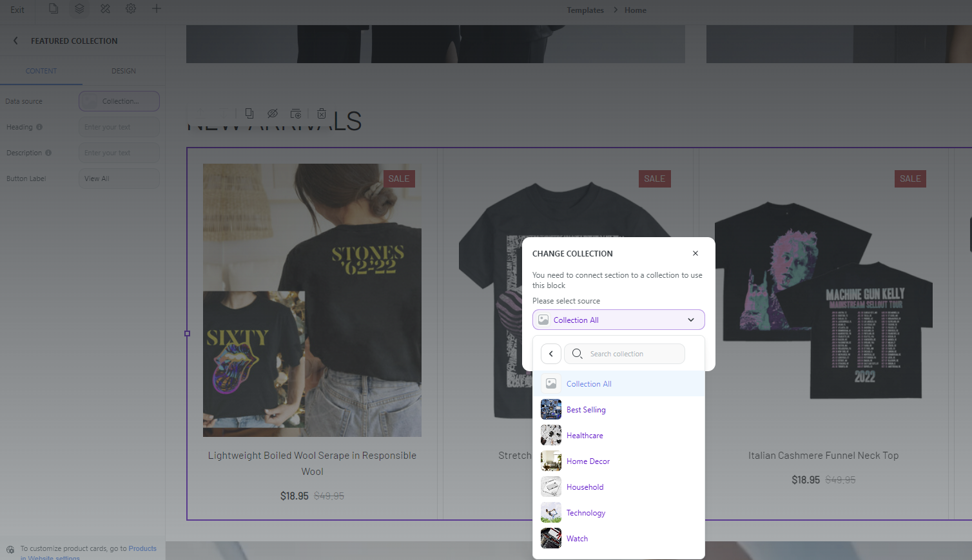
Task: Hide the section with the crossed-eye icon
Action: coord(273,113)
